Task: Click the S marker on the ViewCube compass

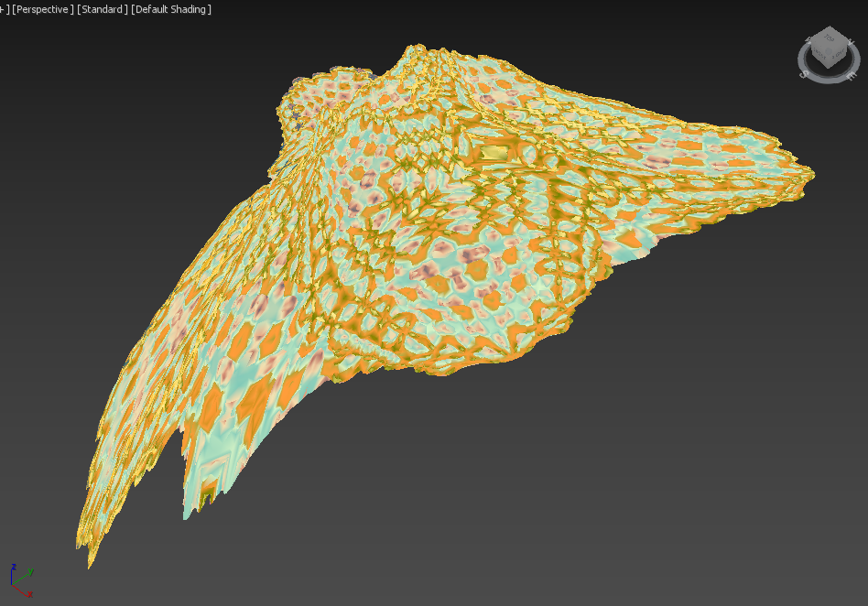Action: [x=804, y=73]
